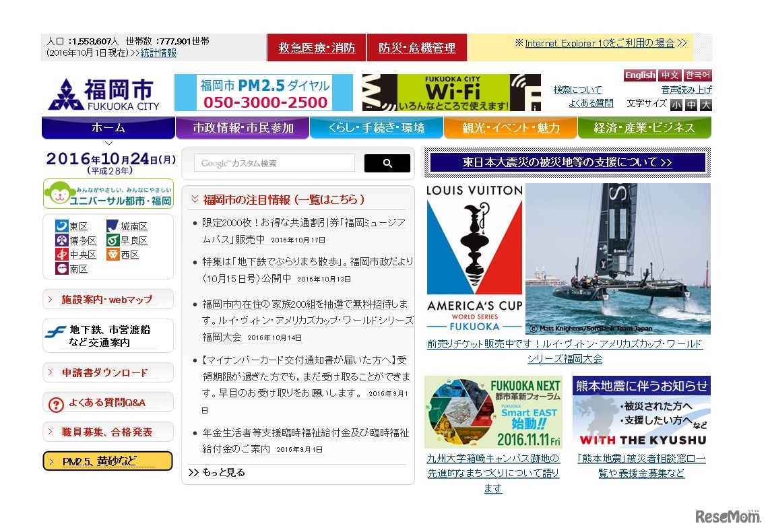770x532 pixels.
Task: Click the Fukuoka Next forum thumbnail
Action: (x=493, y=412)
